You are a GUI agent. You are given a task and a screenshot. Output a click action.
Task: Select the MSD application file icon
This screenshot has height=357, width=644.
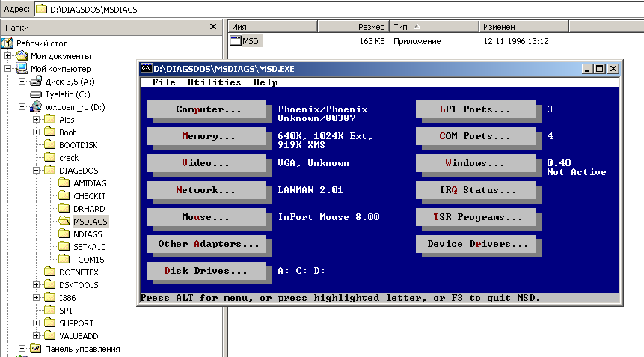point(236,40)
